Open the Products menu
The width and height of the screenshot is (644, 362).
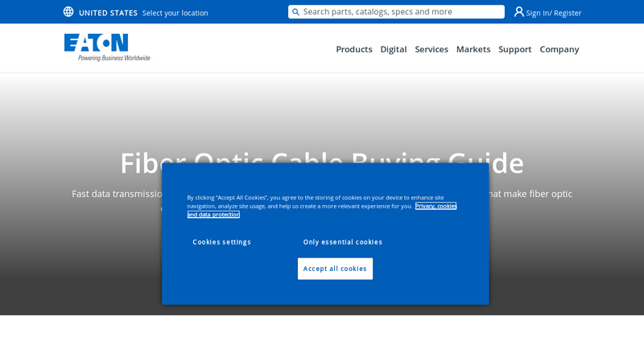(353, 49)
